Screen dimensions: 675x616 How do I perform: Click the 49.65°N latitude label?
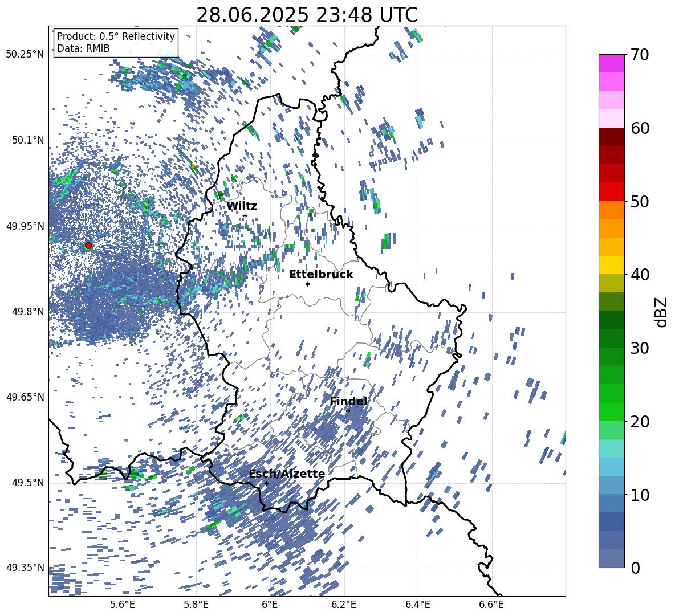pyautogui.click(x=25, y=398)
